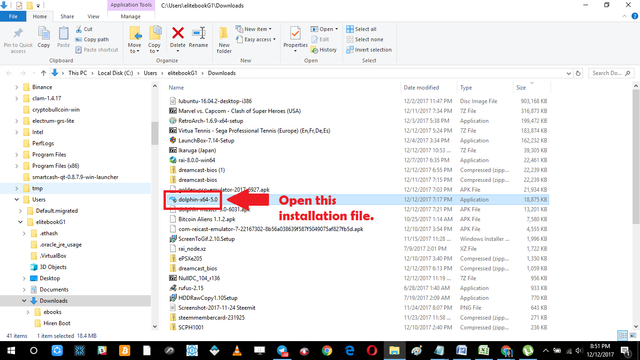
Task: Click the Windows Start button
Action: click(x=11, y=351)
